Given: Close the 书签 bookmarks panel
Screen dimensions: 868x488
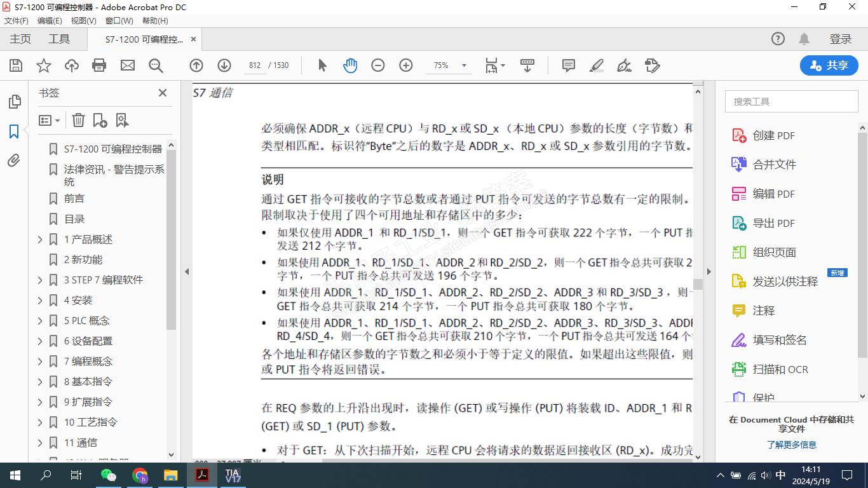Looking at the screenshot, I should coord(163,93).
